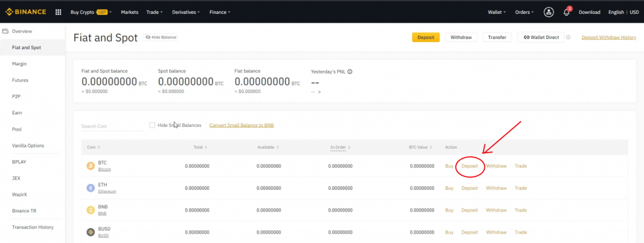Click the Binance logo
Image resolution: width=644 pixels, height=243 pixels.
tap(25, 12)
